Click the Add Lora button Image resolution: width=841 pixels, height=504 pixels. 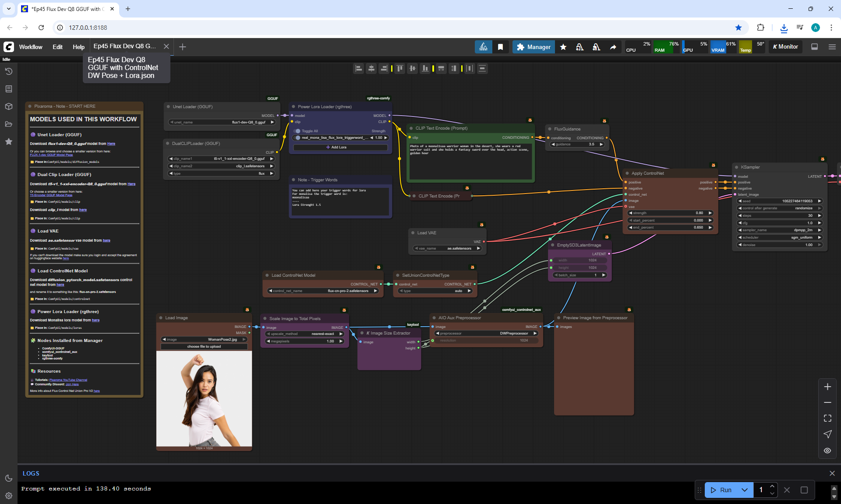tap(336, 147)
